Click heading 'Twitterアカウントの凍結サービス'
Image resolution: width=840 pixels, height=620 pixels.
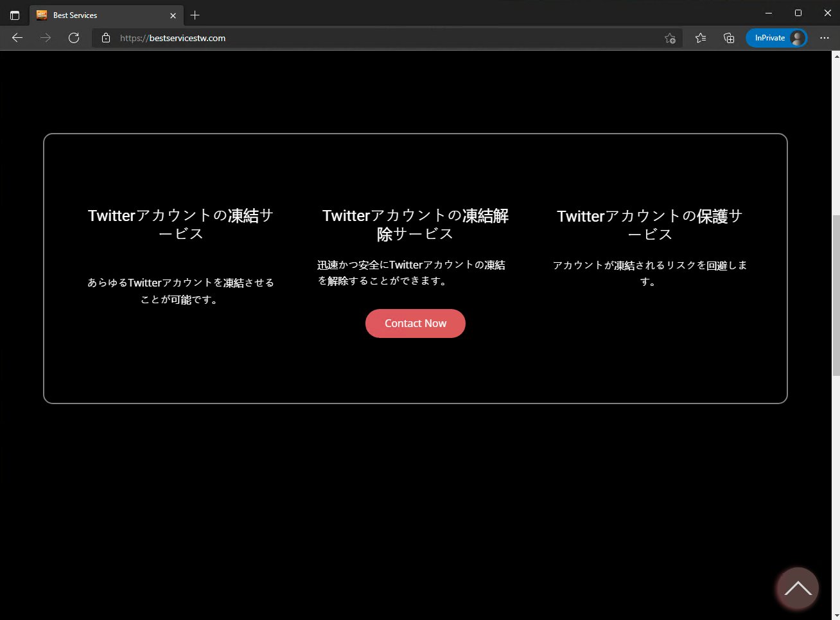pyautogui.click(x=181, y=224)
